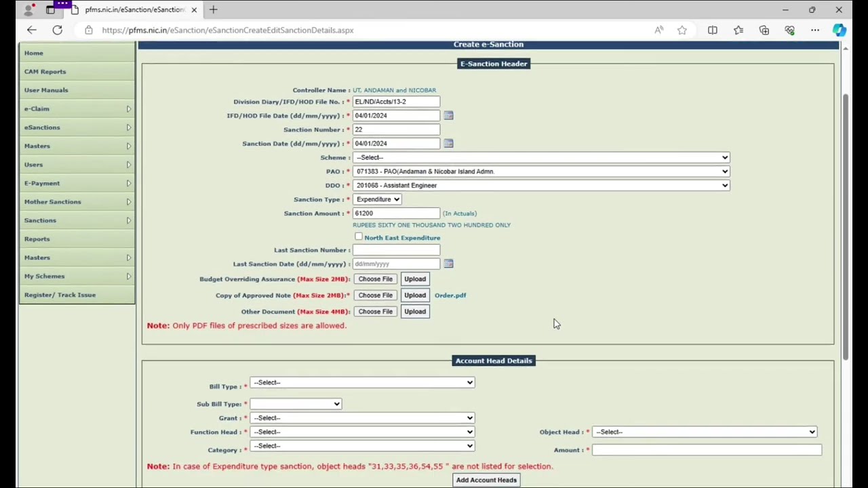This screenshot has width=868, height=488.
Task: Open the DDO dropdown
Action: (x=541, y=185)
